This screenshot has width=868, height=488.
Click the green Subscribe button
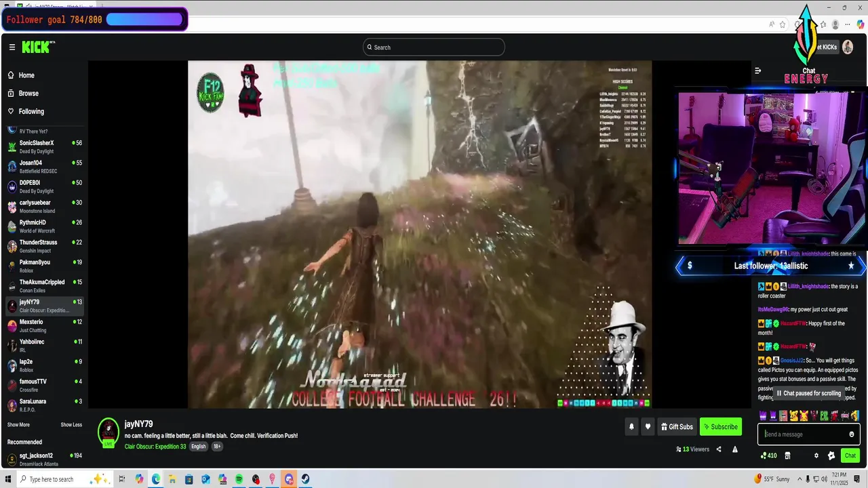tap(720, 427)
